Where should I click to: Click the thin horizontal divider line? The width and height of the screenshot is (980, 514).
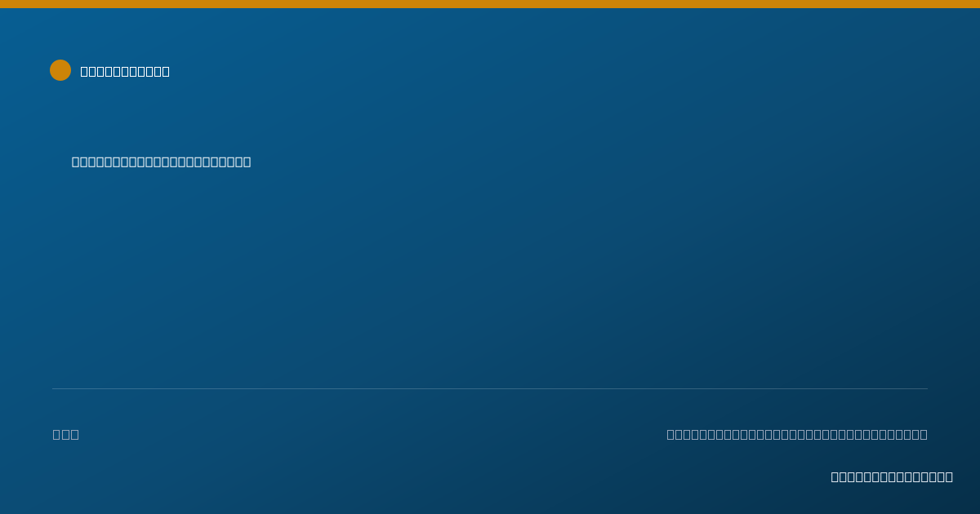point(490,388)
